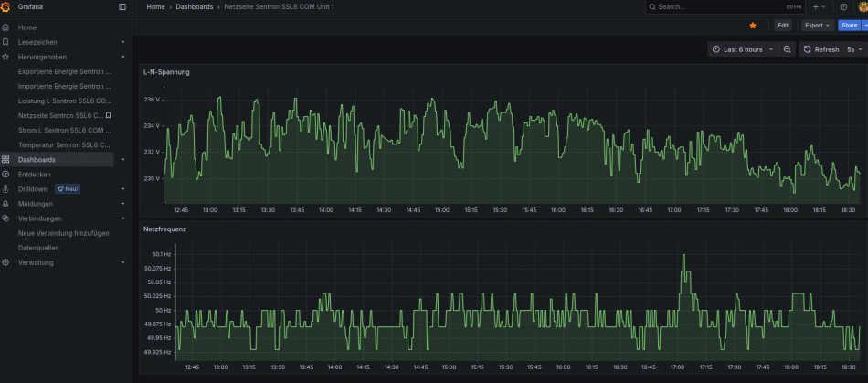The image size is (868, 383).
Task: Click the zoom out time range icon
Action: [787, 49]
